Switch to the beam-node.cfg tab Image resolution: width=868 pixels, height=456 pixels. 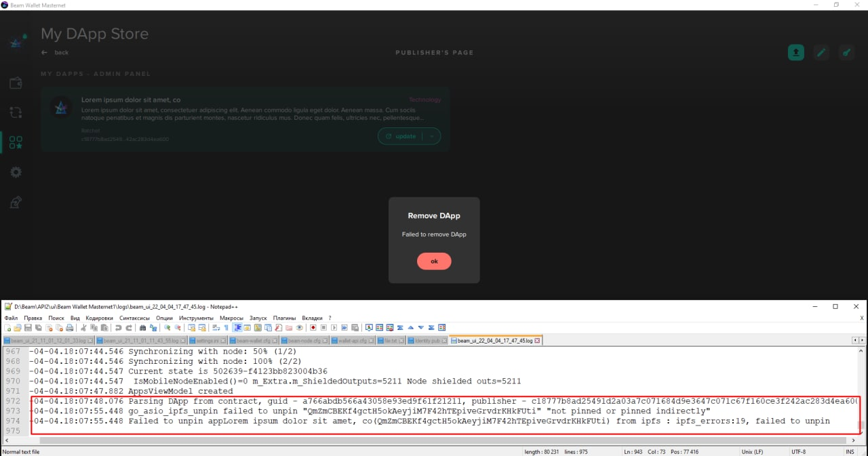304,340
